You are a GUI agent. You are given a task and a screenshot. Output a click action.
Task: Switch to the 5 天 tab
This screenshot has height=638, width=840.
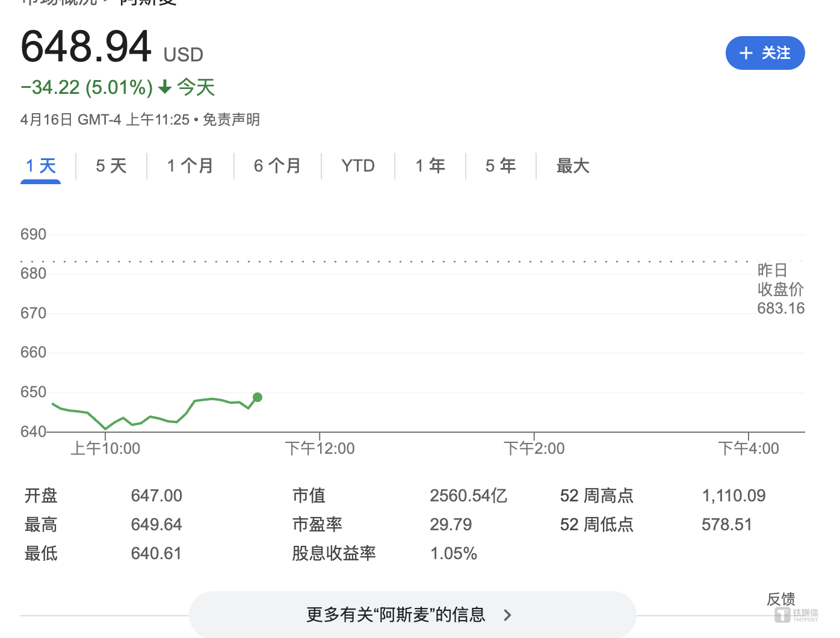[111, 166]
